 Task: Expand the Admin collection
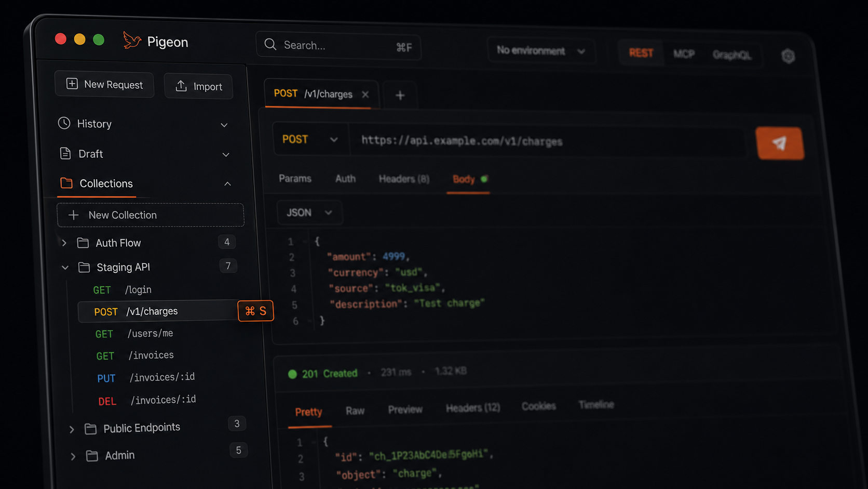coord(73,456)
